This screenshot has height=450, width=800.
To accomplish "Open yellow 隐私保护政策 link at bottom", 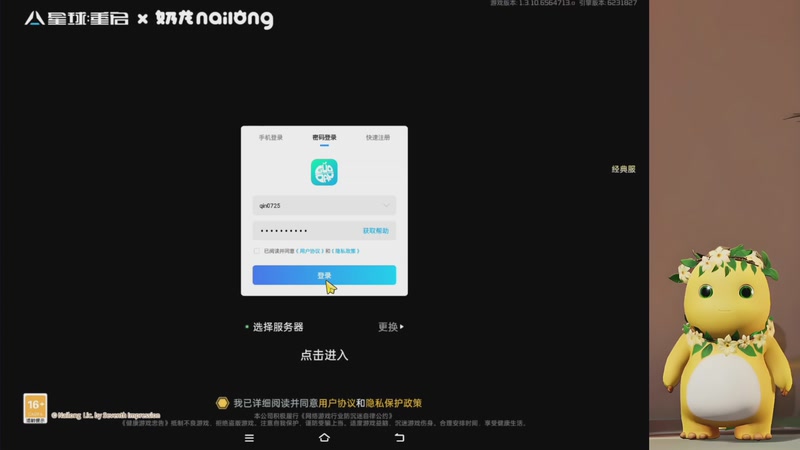I will (393, 403).
